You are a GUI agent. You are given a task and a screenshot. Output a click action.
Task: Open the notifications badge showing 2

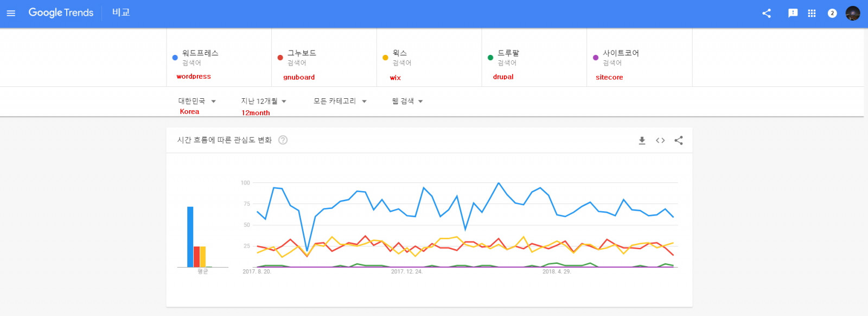832,13
